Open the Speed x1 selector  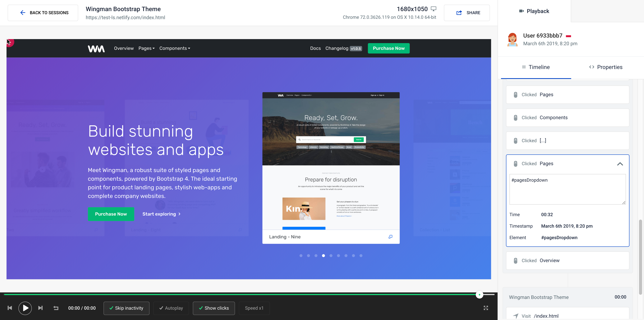tap(254, 308)
